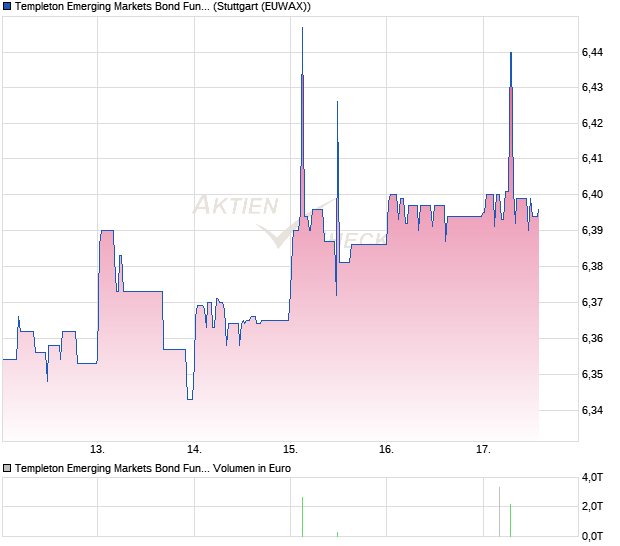Click the AKTIEN watermark logo in the chart
The image size is (620, 546).
pyautogui.click(x=236, y=206)
